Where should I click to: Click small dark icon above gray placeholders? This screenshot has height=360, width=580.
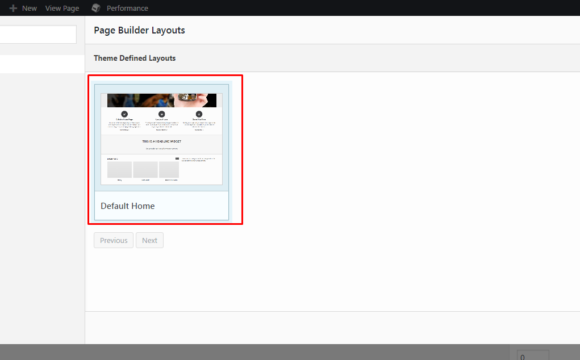(177, 159)
